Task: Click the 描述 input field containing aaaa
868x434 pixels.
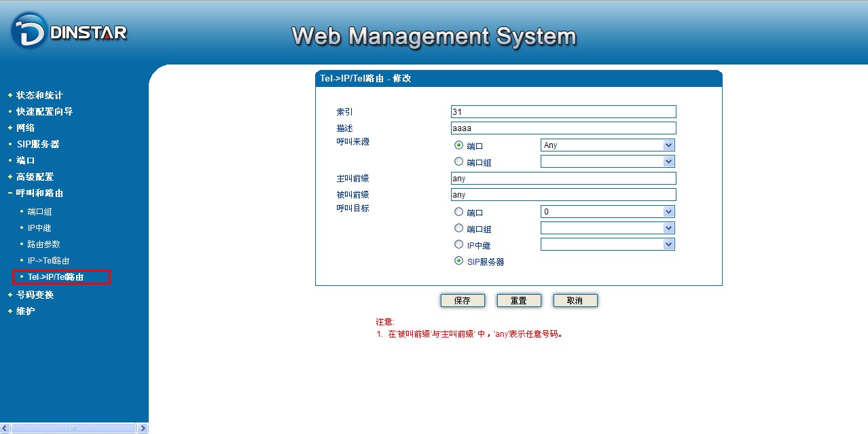Action: (x=563, y=128)
